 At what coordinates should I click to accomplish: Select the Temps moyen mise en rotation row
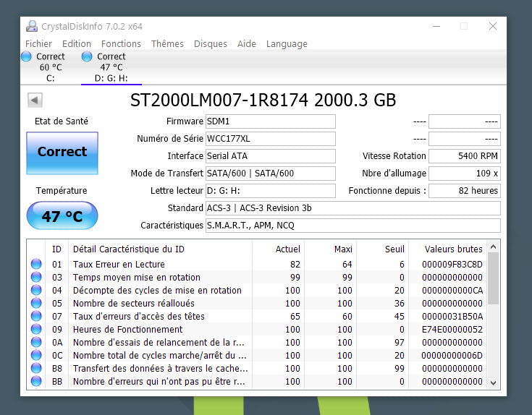[257, 277]
